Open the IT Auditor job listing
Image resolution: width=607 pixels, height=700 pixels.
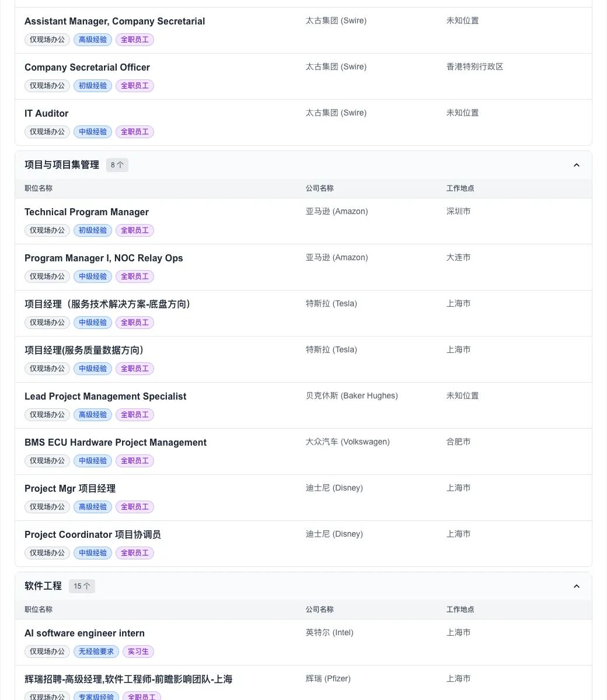click(x=46, y=114)
